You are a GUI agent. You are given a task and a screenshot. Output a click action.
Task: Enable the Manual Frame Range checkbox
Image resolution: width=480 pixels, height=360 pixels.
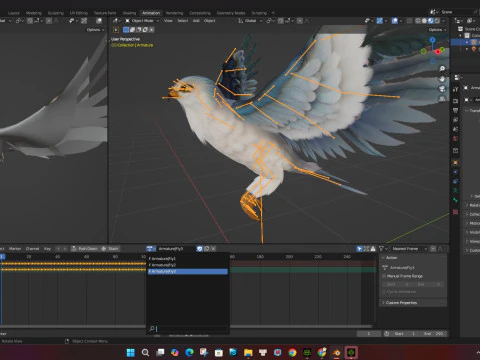pyautogui.click(x=384, y=276)
